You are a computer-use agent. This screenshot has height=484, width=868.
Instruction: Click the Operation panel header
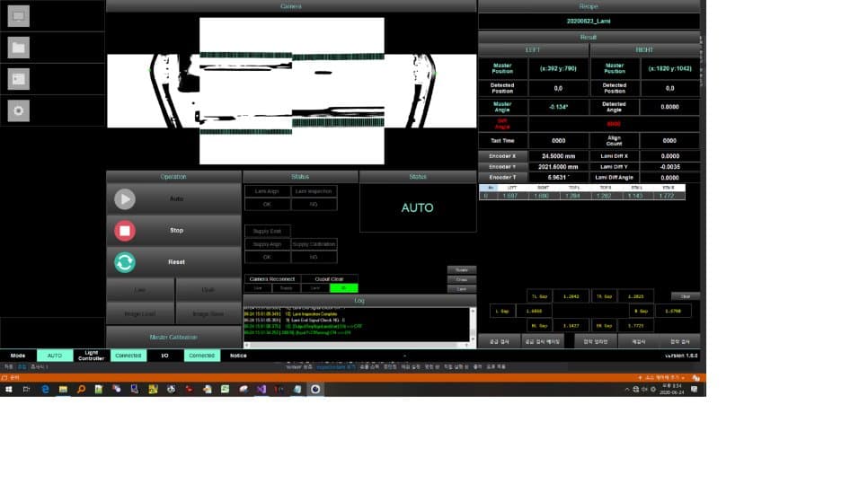tap(173, 177)
